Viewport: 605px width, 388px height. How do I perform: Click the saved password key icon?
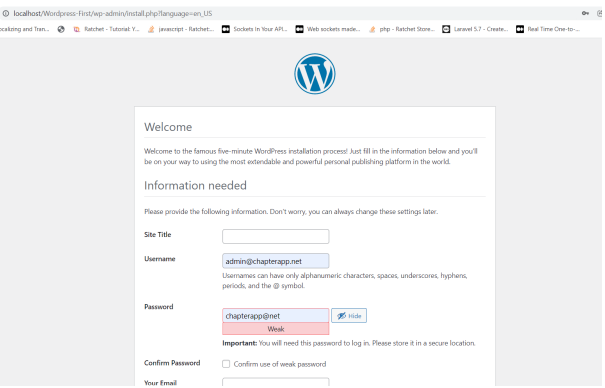point(585,13)
